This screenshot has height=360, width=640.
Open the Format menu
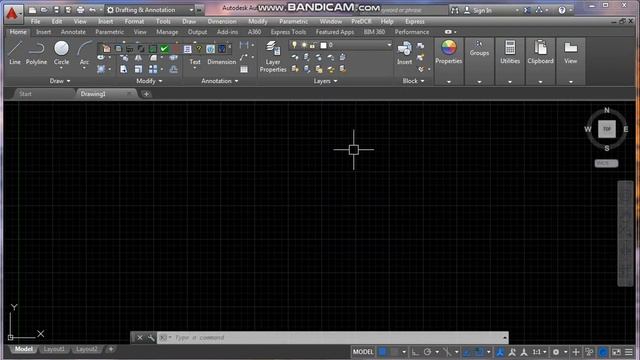pos(134,21)
